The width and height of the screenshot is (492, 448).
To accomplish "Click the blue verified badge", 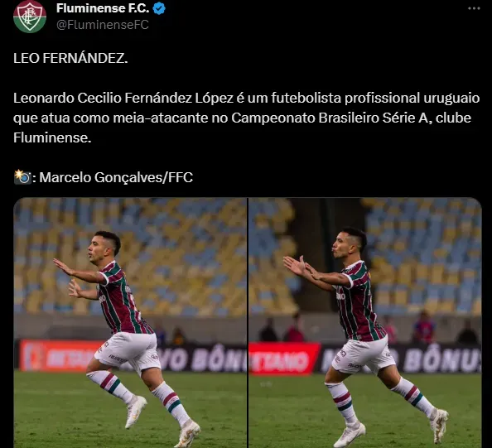I will point(159,8).
